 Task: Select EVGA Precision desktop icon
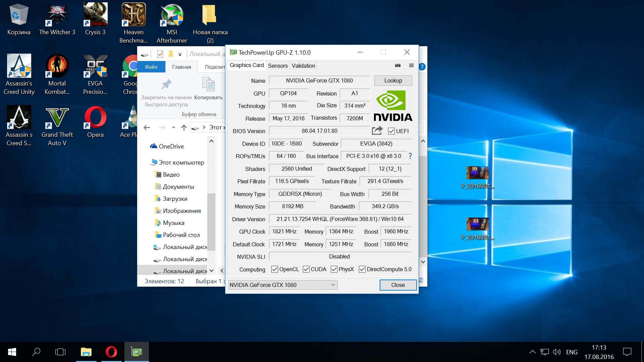click(x=95, y=75)
